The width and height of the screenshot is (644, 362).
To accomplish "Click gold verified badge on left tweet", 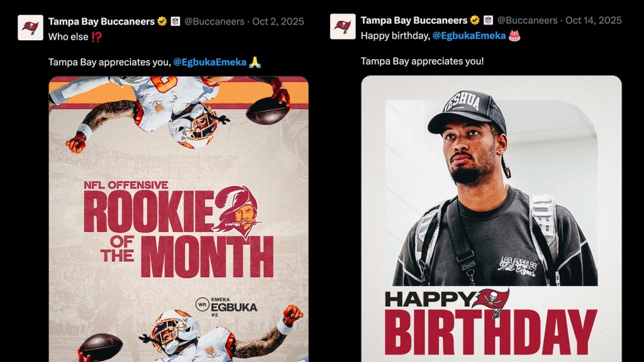I will coord(162,21).
